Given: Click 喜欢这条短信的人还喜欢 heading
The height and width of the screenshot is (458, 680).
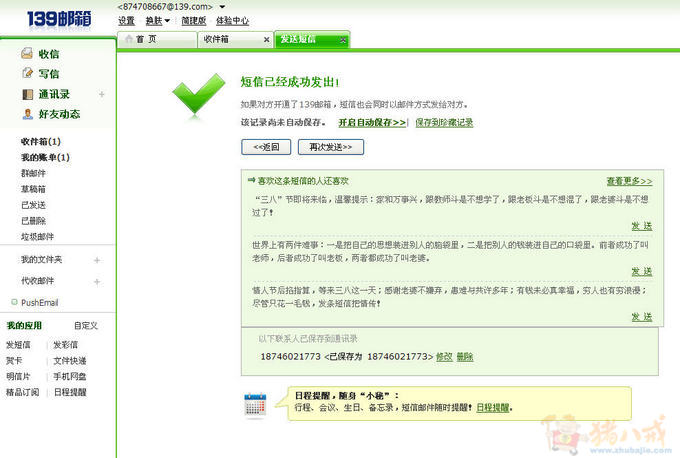Looking at the screenshot, I should (x=303, y=181).
